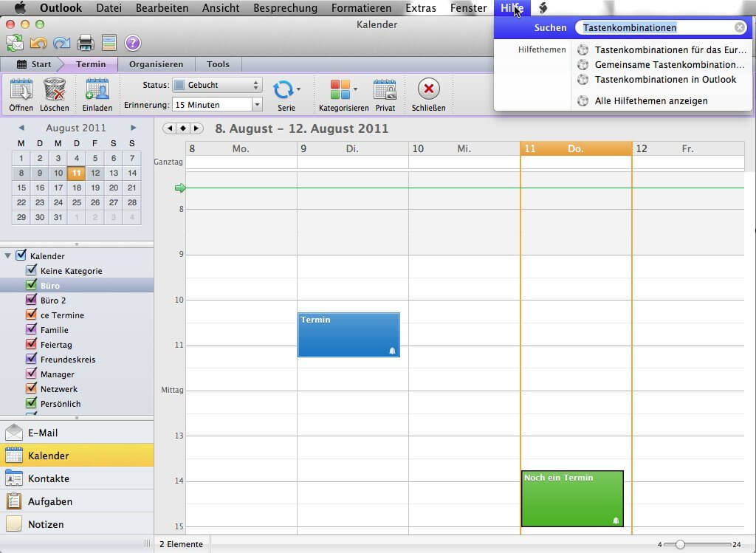
Task: Click the Redo arrow icon
Action: coord(62,43)
